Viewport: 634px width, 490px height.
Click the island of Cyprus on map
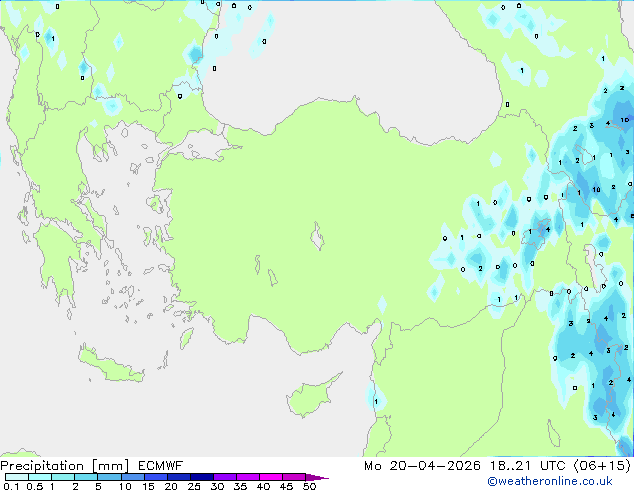[311, 397]
